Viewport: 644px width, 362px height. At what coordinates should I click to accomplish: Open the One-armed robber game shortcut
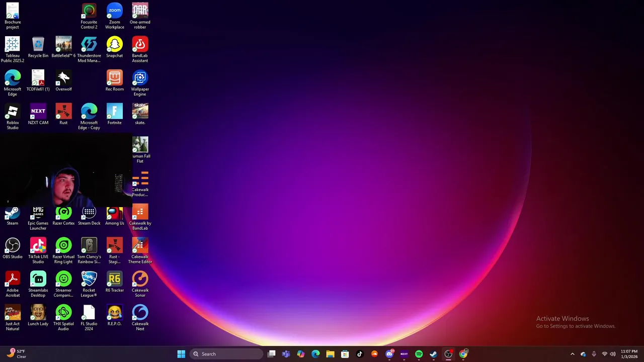[x=140, y=16]
